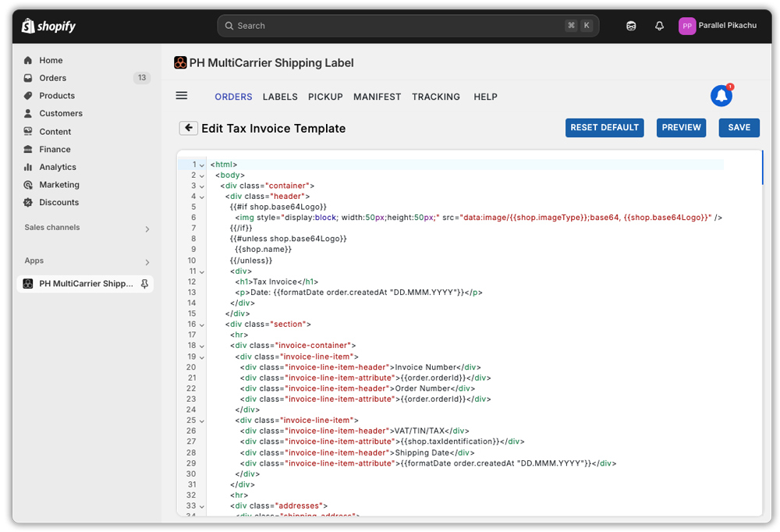The width and height of the screenshot is (780, 532).
Task: Expand Sales channels section
Action: (147, 229)
